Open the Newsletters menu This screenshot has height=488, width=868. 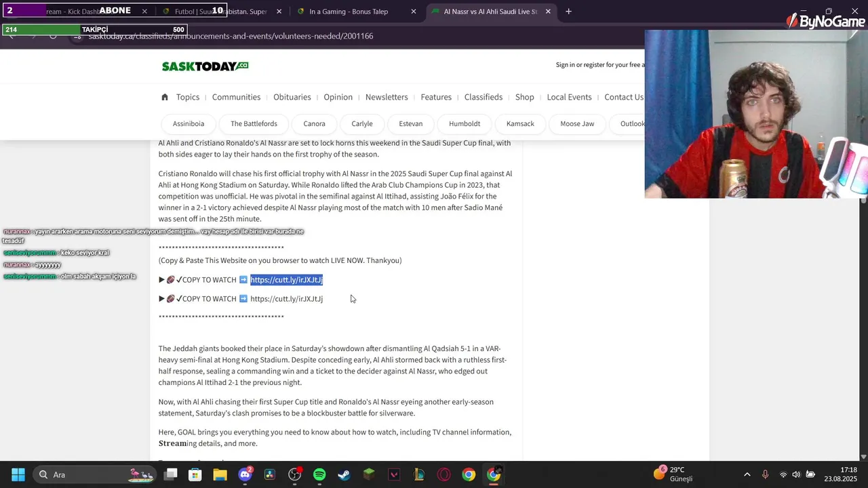tap(387, 97)
